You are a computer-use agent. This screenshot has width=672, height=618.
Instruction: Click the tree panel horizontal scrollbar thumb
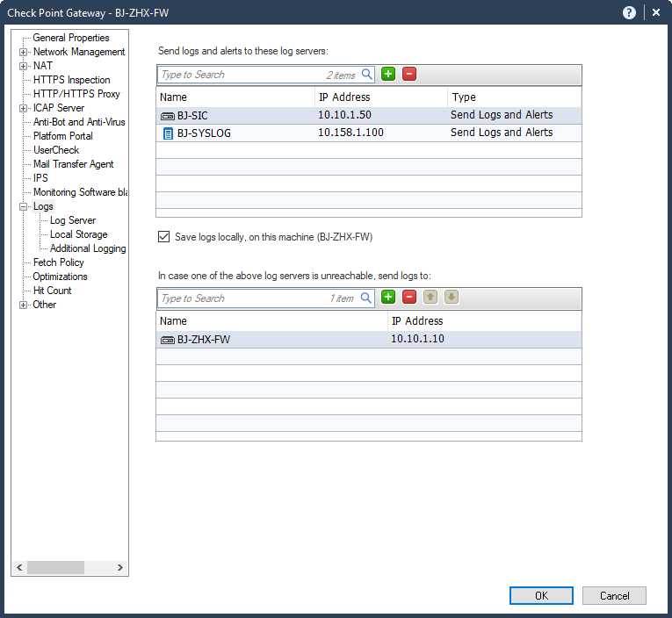[x=55, y=567]
